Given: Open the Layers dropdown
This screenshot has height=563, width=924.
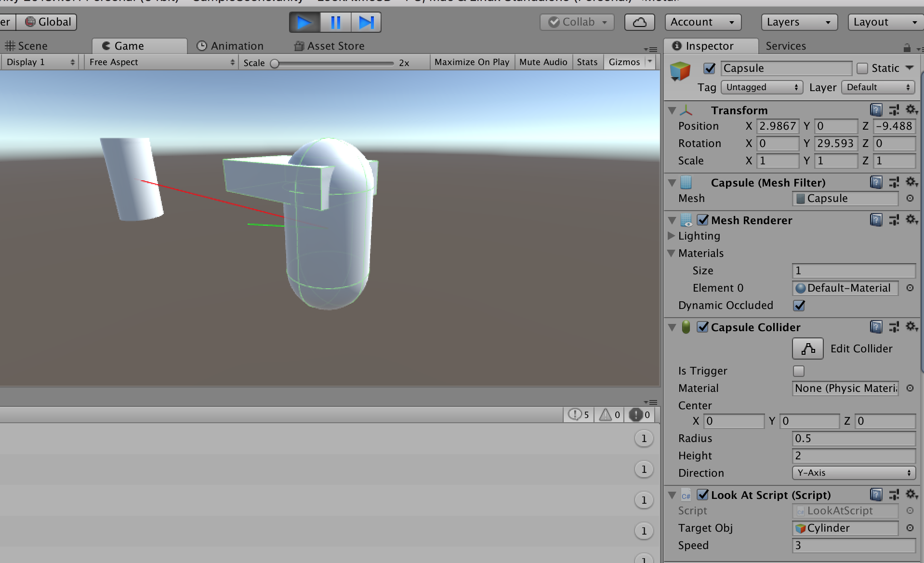Looking at the screenshot, I should click(x=799, y=22).
